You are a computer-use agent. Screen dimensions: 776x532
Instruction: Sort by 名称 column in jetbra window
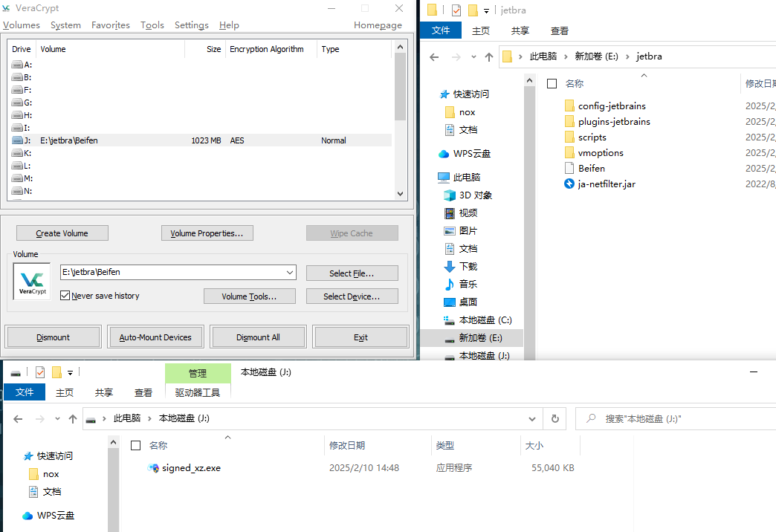[575, 84]
